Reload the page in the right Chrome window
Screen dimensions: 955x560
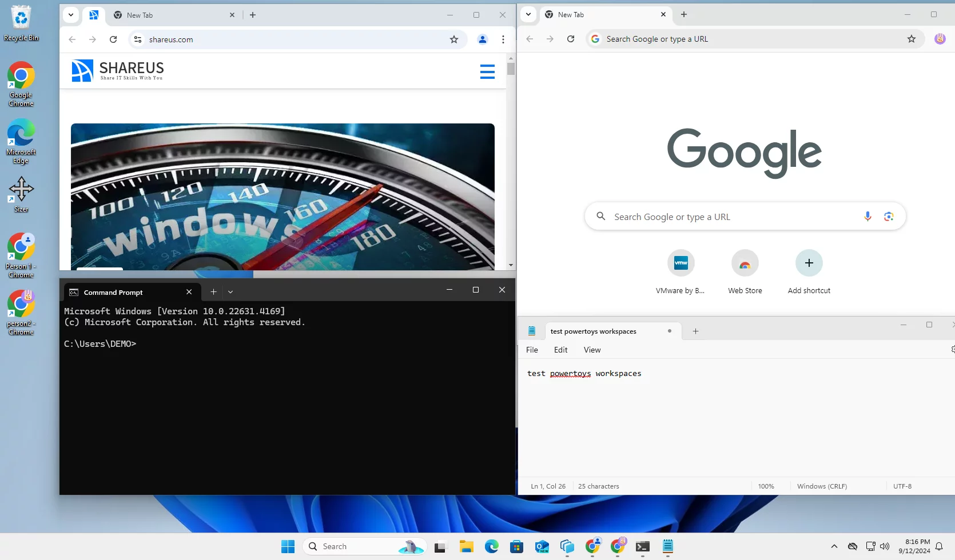(571, 39)
